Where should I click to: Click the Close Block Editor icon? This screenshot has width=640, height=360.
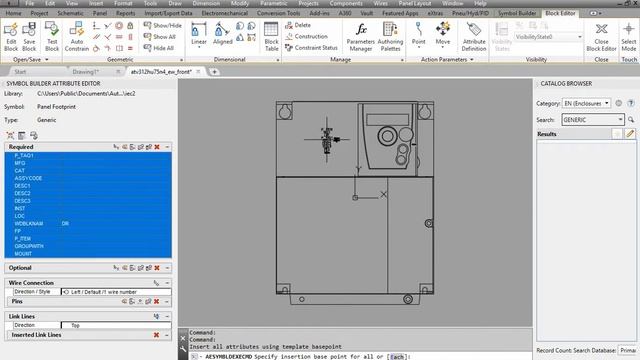tap(601, 37)
